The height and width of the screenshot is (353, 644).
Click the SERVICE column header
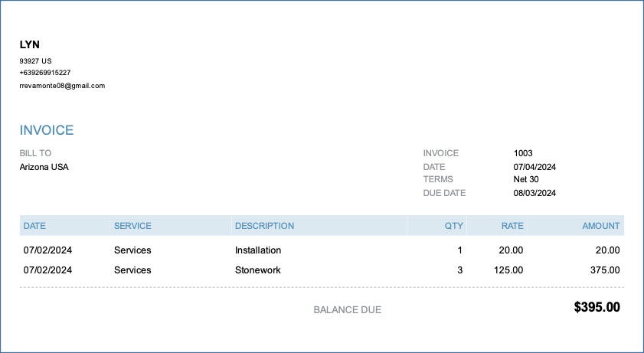(132, 226)
